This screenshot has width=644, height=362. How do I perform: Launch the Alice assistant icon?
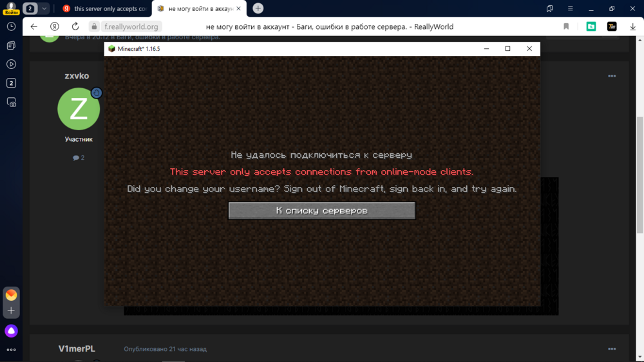[x=11, y=331]
